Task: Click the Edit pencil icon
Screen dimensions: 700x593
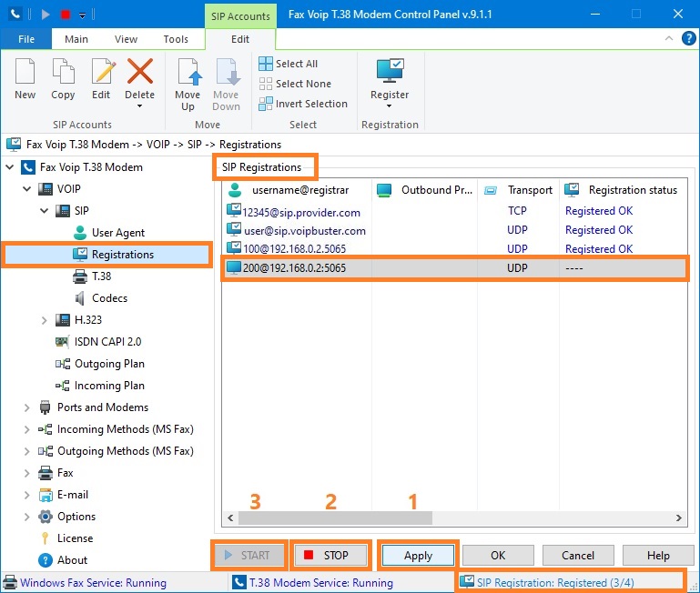Action: [x=103, y=71]
